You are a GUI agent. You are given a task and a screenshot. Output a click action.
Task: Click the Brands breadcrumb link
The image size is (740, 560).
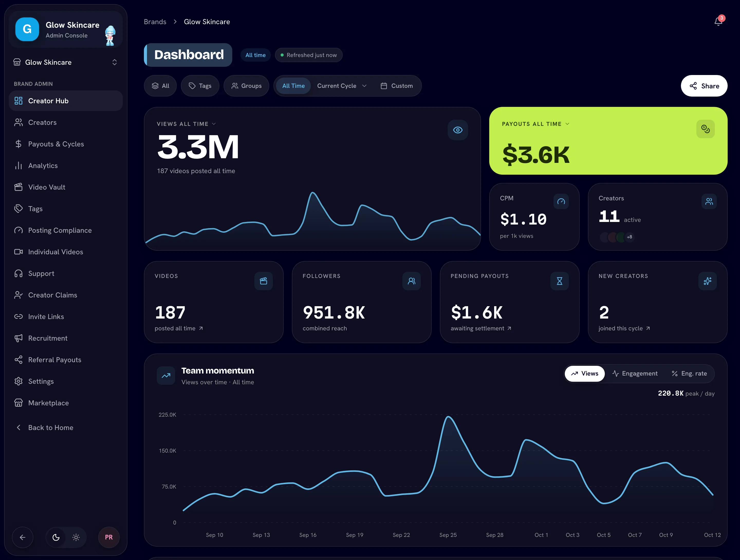tap(155, 22)
